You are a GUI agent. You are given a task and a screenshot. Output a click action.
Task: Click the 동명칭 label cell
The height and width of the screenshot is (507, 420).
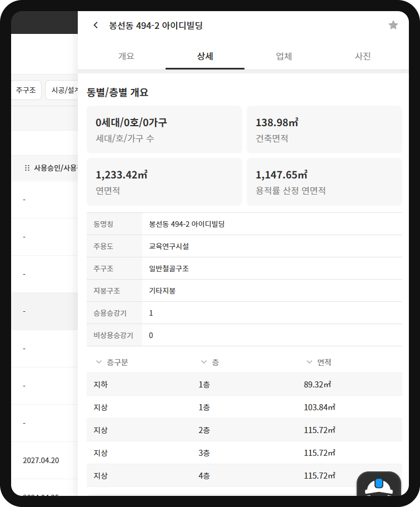coord(114,224)
